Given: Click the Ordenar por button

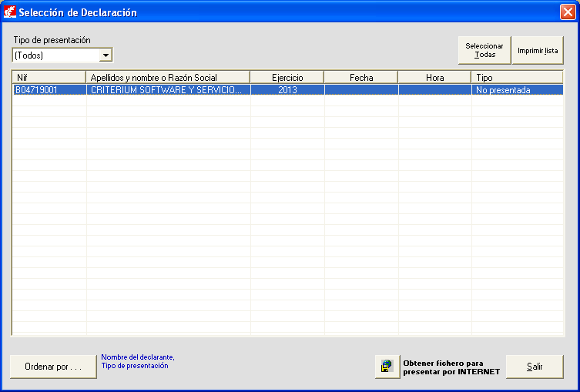Looking at the screenshot, I should click(53, 367).
